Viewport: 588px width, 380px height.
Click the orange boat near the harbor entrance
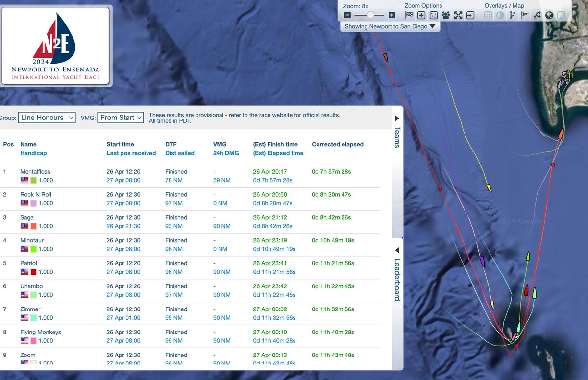pos(561,133)
